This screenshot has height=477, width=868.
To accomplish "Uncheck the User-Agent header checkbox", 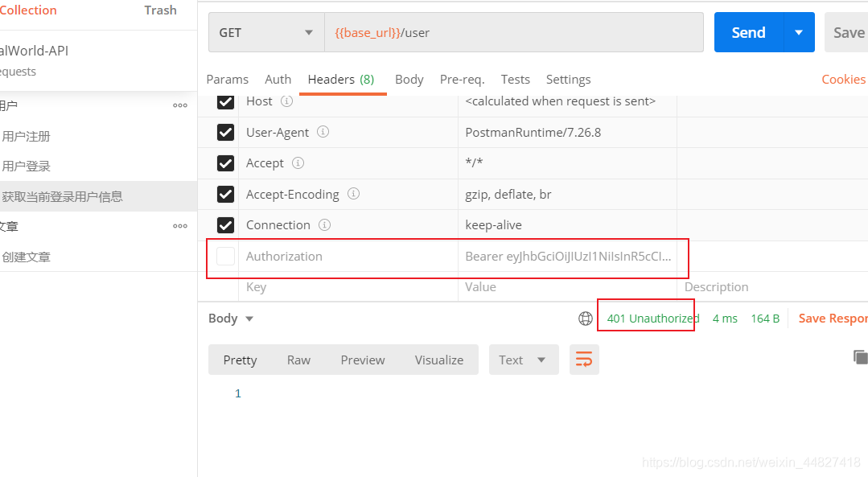I will (x=225, y=132).
